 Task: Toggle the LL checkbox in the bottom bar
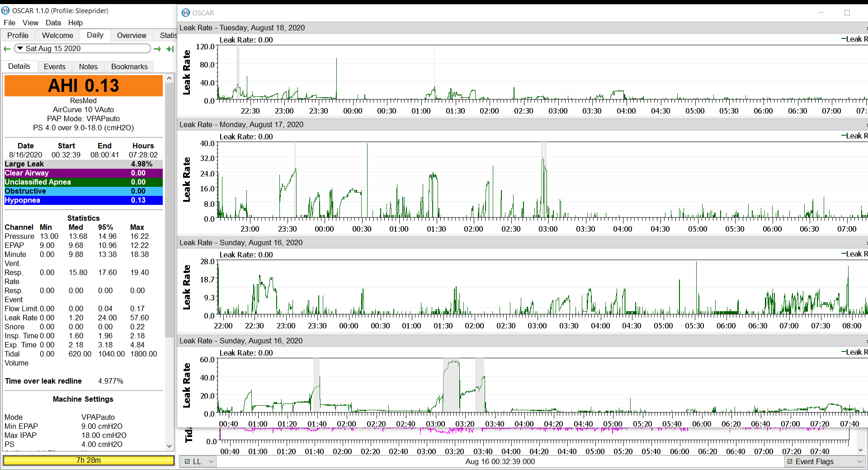187,461
